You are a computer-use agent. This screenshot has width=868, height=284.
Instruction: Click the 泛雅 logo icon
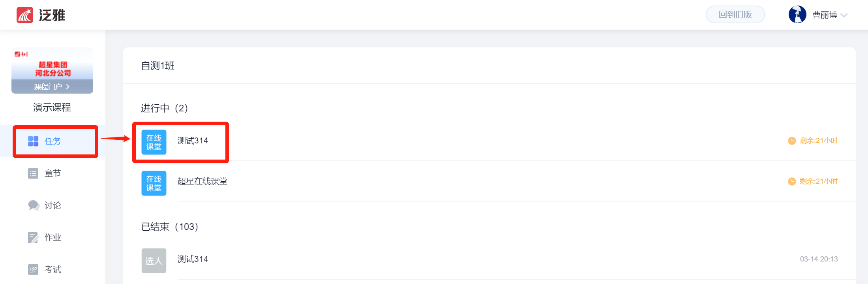(25, 15)
